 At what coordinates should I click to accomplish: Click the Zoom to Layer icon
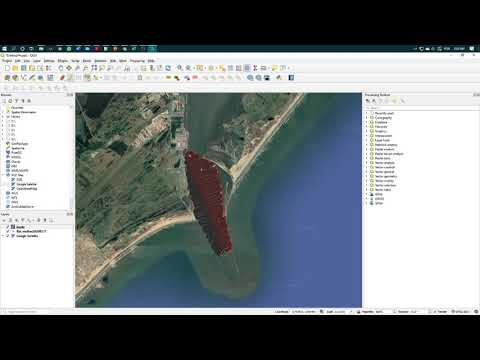110,68
